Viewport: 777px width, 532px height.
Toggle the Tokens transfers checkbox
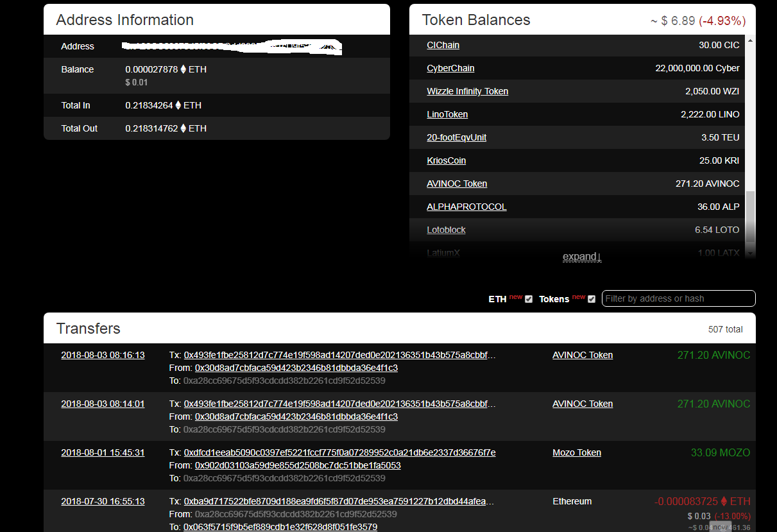(592, 299)
